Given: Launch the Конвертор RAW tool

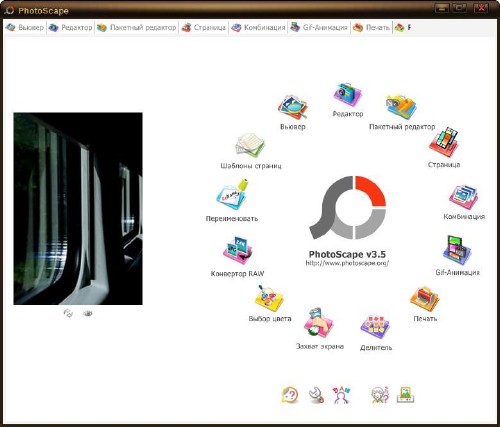Looking at the screenshot, I should coord(238,251).
